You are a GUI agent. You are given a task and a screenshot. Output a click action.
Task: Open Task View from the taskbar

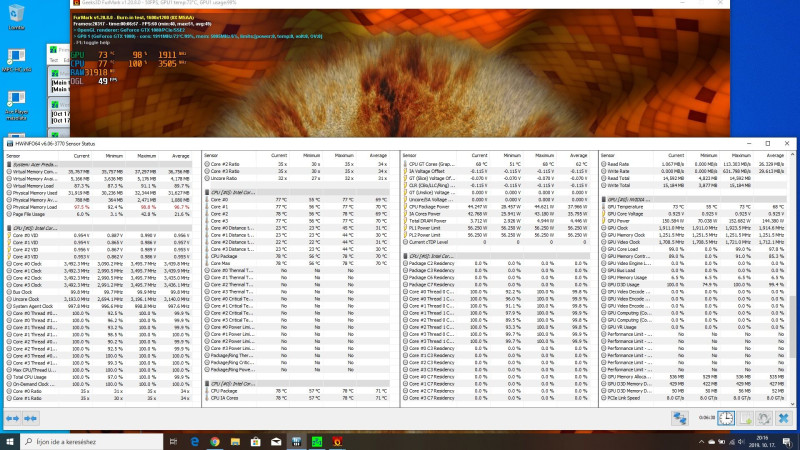coord(173,442)
